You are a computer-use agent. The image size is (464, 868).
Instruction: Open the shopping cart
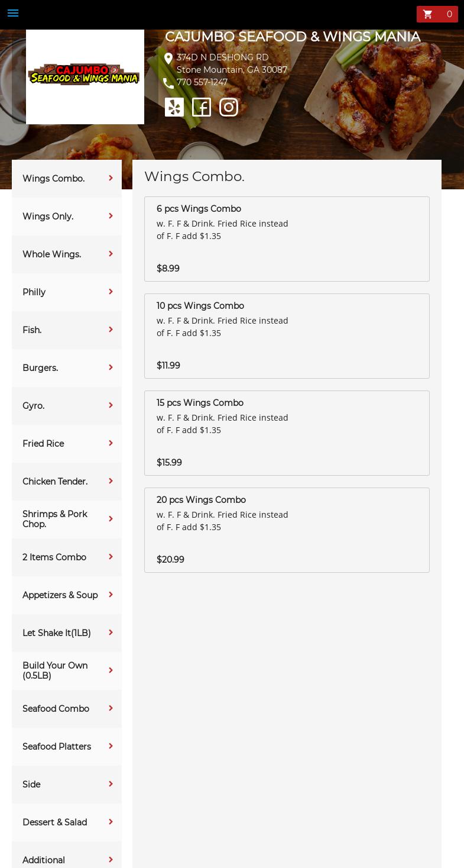coord(437,14)
